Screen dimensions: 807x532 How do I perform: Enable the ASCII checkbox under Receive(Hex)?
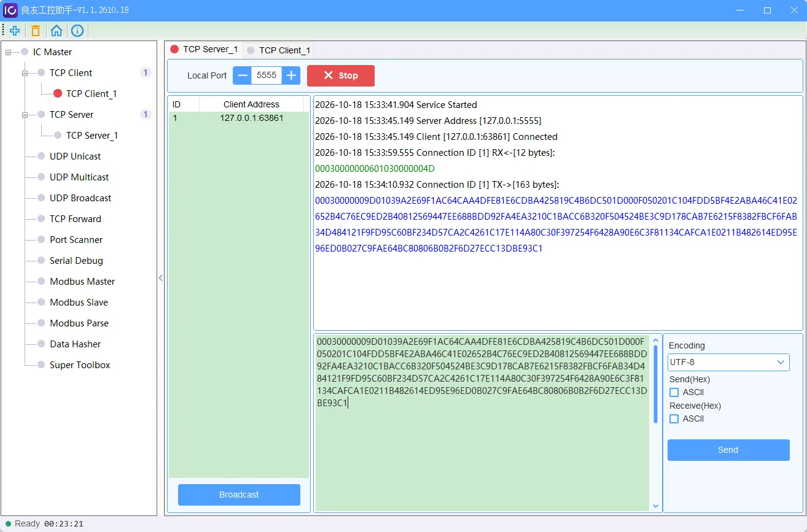[x=674, y=418]
